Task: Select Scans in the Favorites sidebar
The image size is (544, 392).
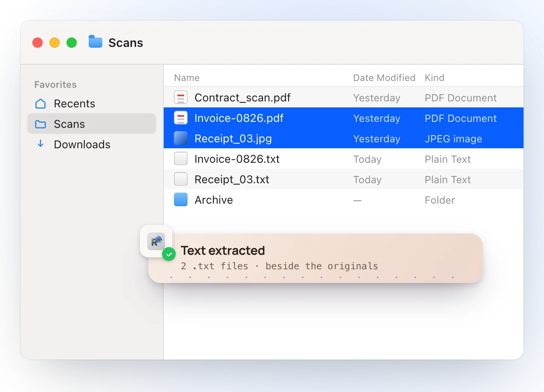Action: pyautogui.click(x=92, y=124)
